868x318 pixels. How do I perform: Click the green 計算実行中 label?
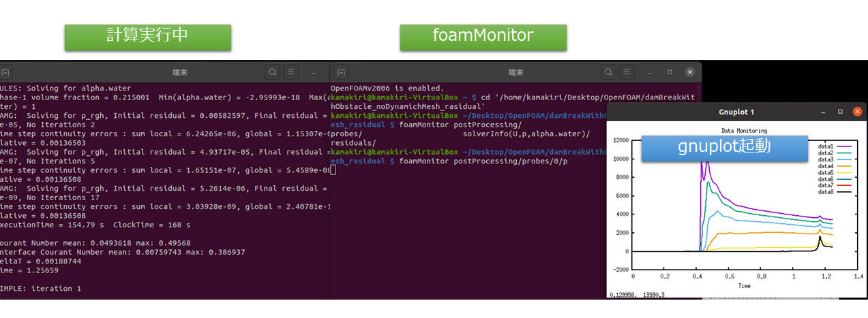(147, 37)
